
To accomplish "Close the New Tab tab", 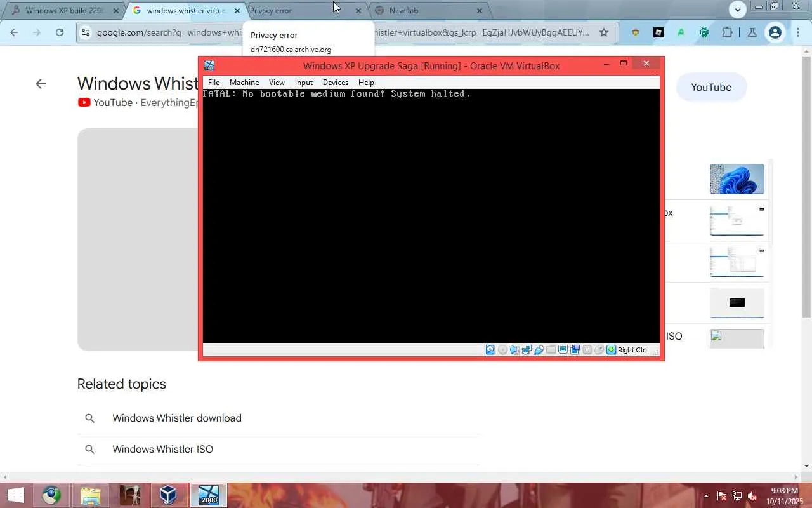I will click(480, 11).
